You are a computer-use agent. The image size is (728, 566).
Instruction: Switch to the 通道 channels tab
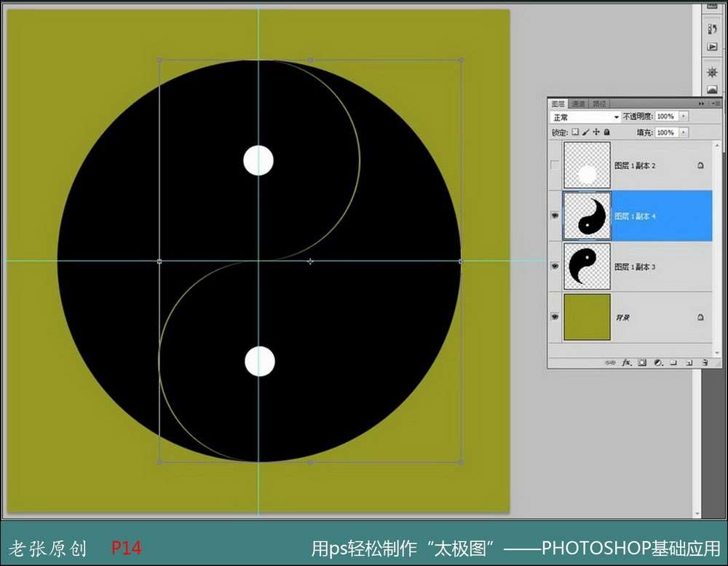coord(578,104)
